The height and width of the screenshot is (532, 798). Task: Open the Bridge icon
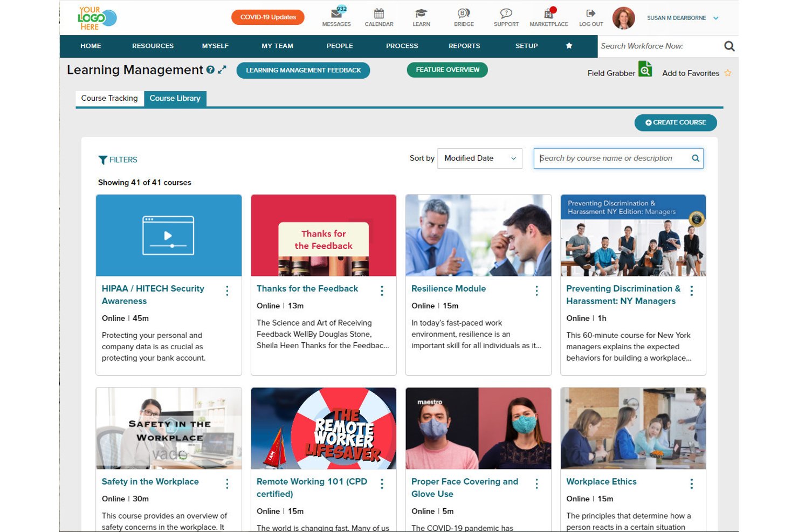tap(464, 13)
